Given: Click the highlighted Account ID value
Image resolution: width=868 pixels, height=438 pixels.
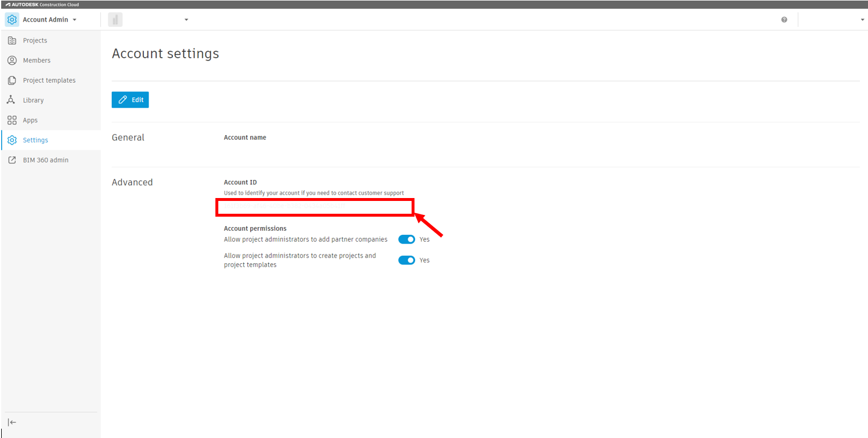Looking at the screenshot, I should [x=314, y=207].
